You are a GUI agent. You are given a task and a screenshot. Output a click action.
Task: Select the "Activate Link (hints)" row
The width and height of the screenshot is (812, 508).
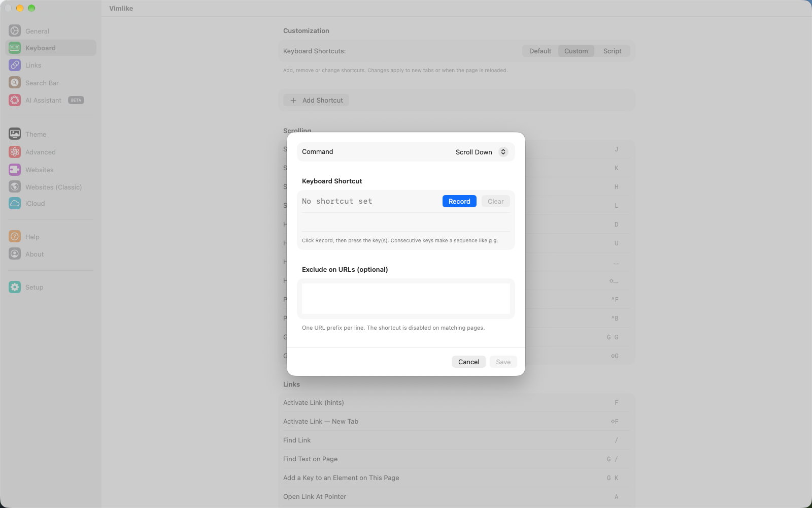pyautogui.click(x=457, y=403)
